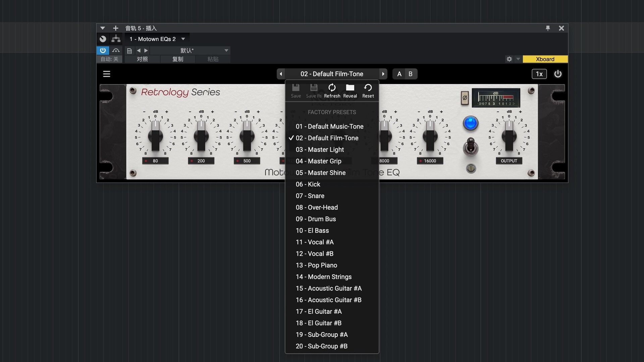644x362 pixels.
Task: Pick preset 14 - Modern Strings
Action: (332, 277)
